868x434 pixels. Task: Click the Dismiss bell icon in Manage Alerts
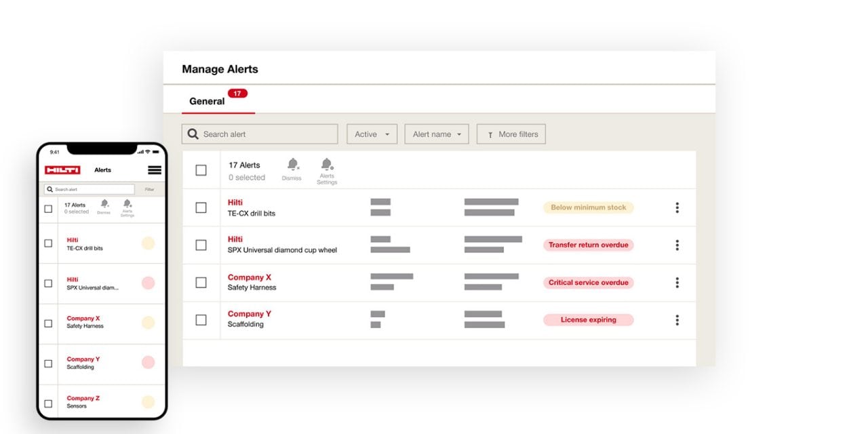(293, 164)
